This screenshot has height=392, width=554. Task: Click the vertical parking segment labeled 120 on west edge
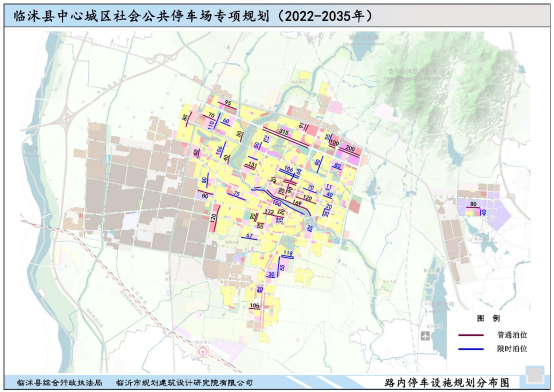(x=216, y=218)
